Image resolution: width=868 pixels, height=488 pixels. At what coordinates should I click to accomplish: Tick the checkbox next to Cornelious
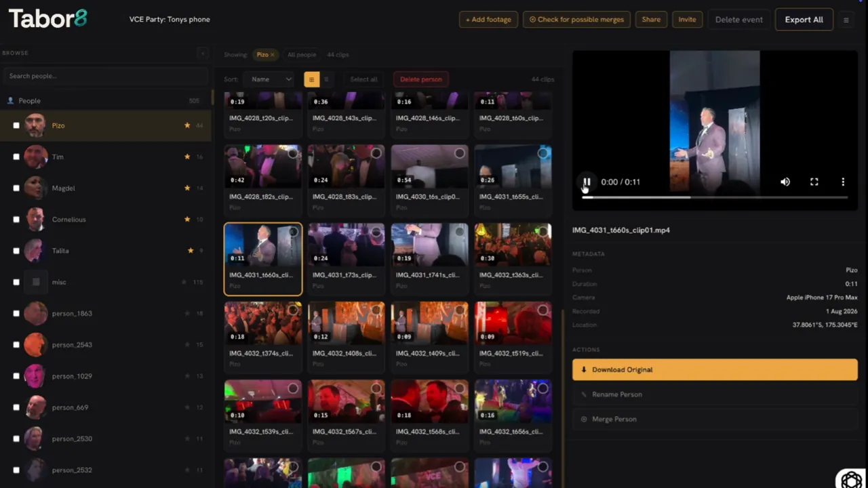click(16, 220)
